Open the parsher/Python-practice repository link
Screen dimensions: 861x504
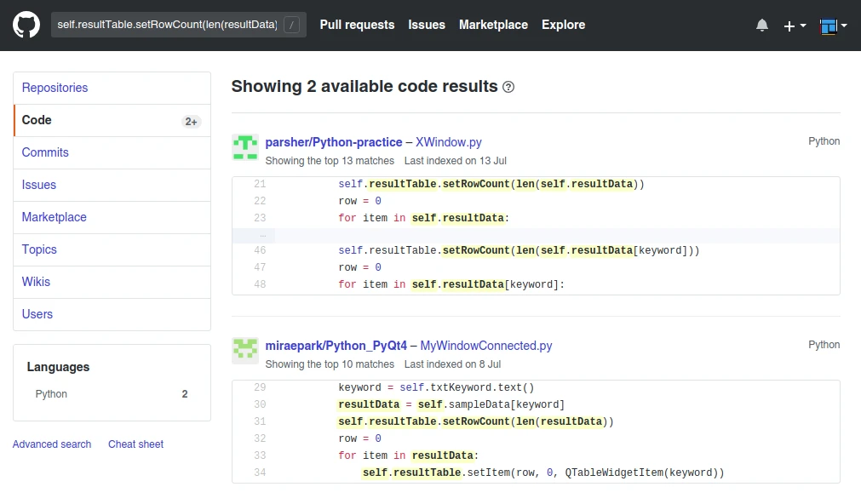click(x=334, y=142)
